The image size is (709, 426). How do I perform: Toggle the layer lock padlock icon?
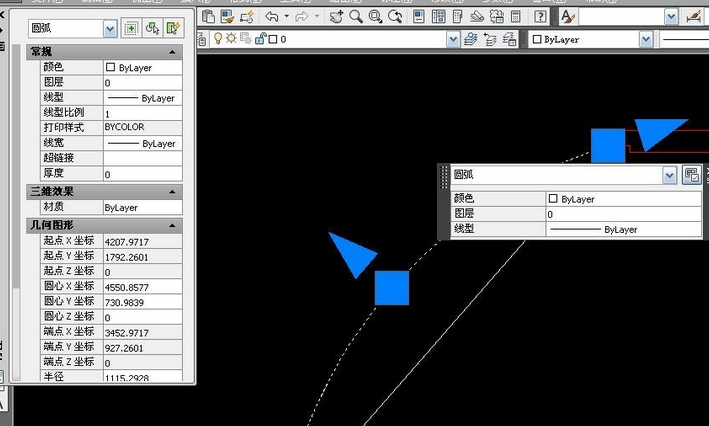pyautogui.click(x=260, y=39)
